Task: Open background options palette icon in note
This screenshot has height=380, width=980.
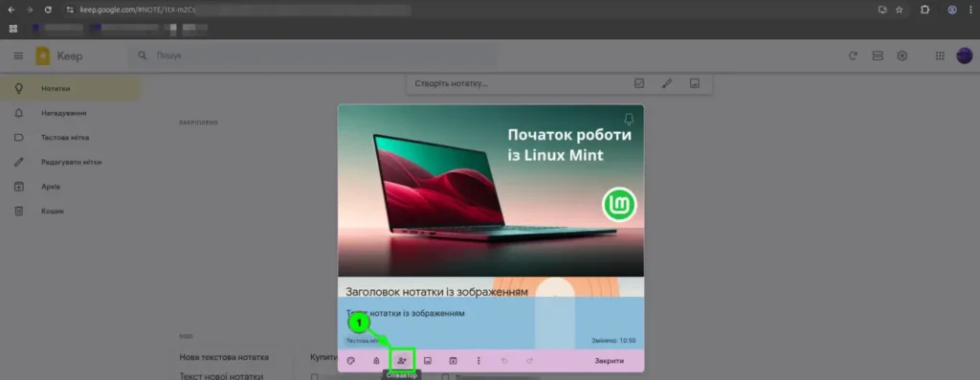Action: (350, 361)
